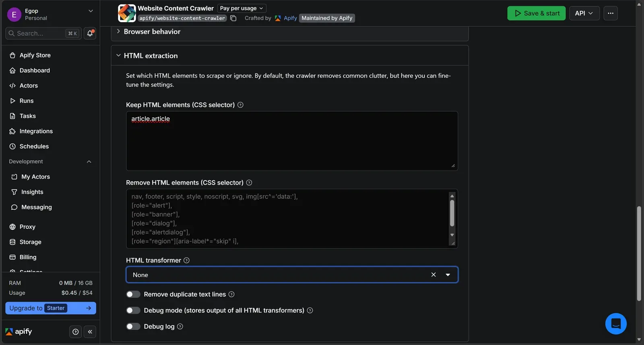Image resolution: width=644 pixels, height=345 pixels.
Task: Open the chat support bubble
Action: tap(616, 324)
